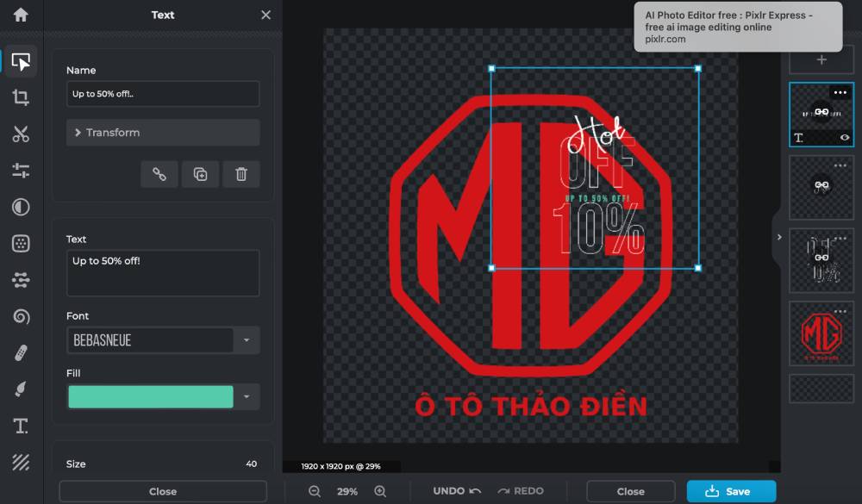
Task: Edit the layer Name field
Action: pos(163,93)
